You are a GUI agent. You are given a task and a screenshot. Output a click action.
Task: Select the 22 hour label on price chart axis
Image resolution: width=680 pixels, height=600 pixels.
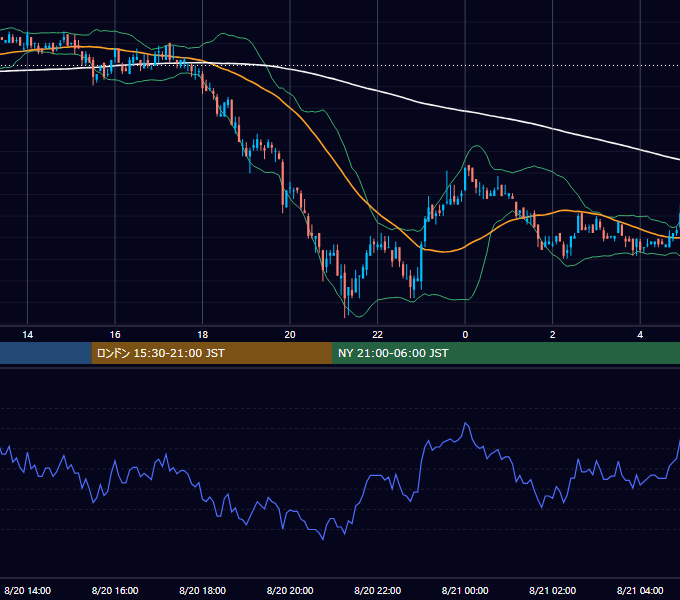click(x=377, y=335)
